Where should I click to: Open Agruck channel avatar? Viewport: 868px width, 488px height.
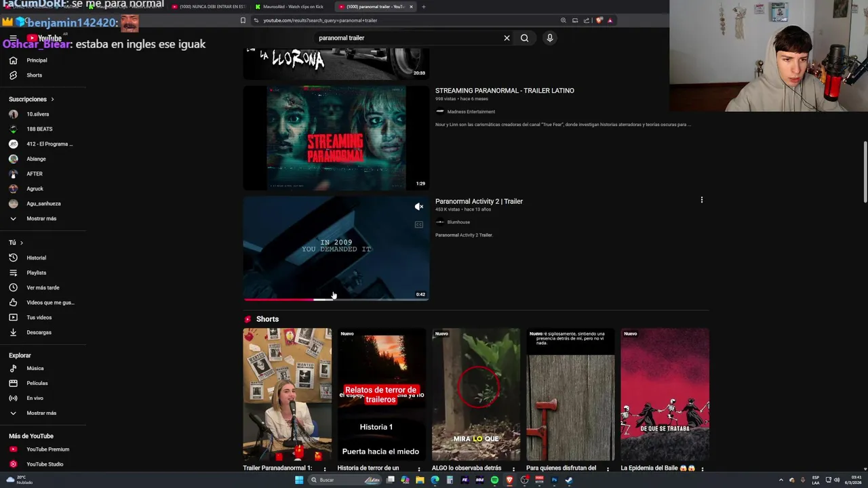tap(13, 188)
